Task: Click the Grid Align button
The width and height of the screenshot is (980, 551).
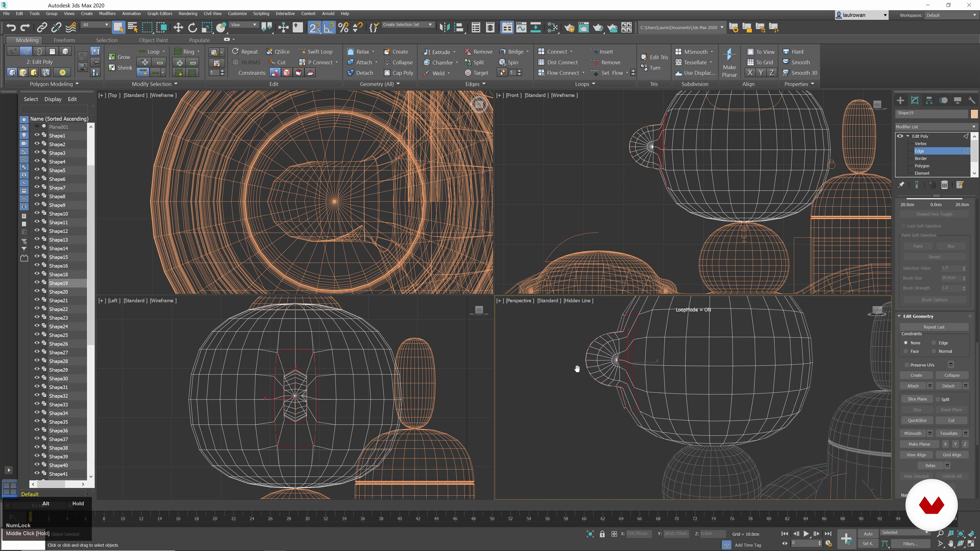Action: coord(952,455)
